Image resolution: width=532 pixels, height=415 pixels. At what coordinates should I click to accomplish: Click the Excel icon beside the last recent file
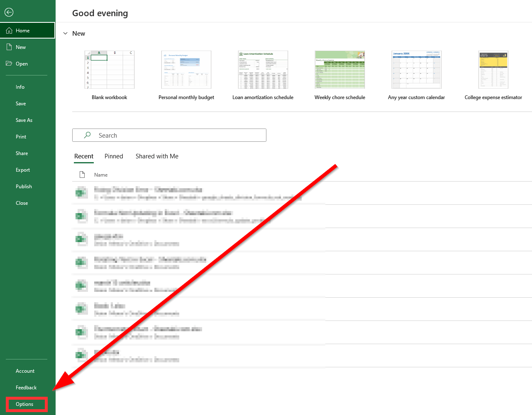pyautogui.click(x=81, y=355)
